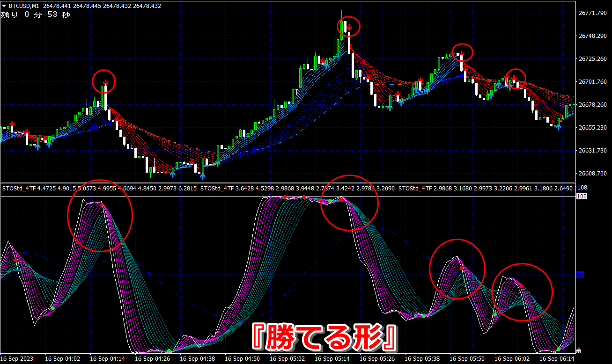Click the lock icon at the chart's bottom-right corner

pyautogui.click(x=578, y=350)
